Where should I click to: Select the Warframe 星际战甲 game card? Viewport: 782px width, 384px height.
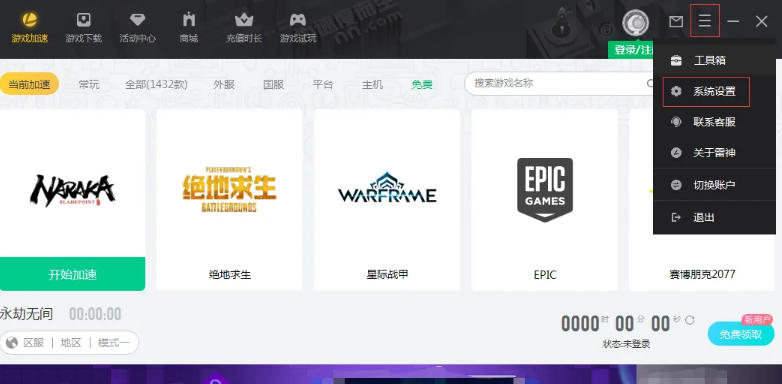387,199
